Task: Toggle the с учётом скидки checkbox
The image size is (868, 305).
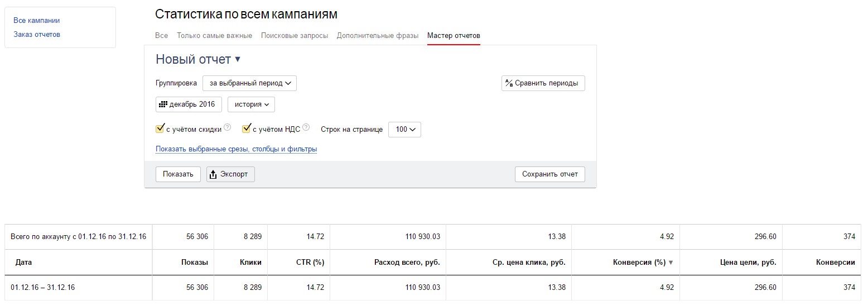Action: pos(160,129)
